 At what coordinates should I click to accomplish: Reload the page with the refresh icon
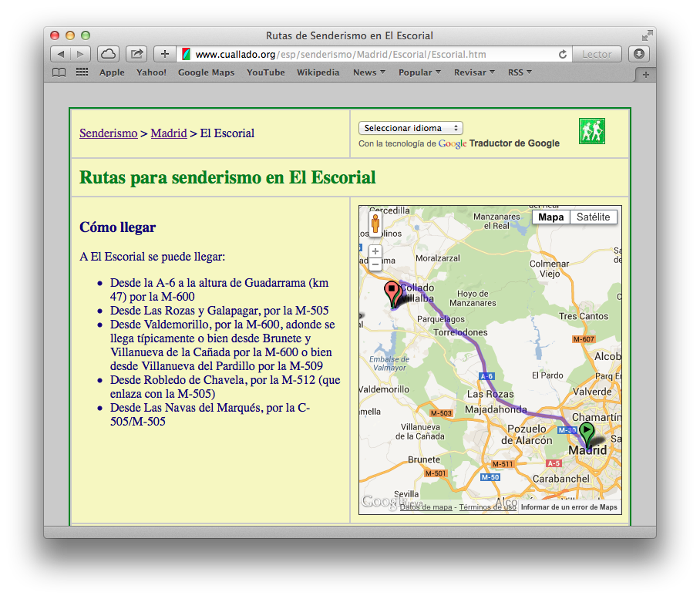pos(563,55)
